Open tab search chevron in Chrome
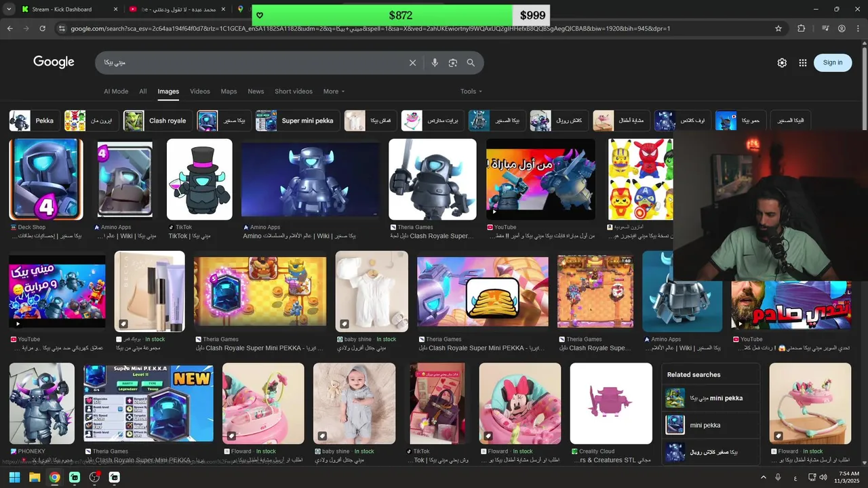 (9, 9)
